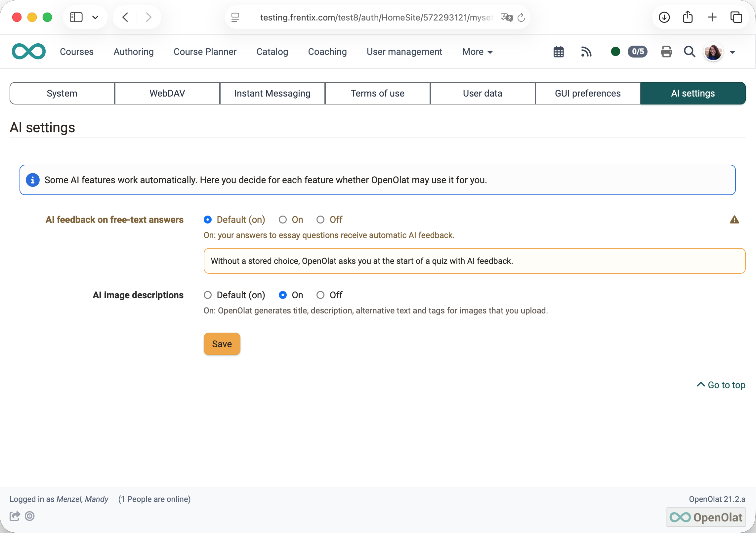Open a new tab with plus icon
The image size is (756, 533).
712,17
